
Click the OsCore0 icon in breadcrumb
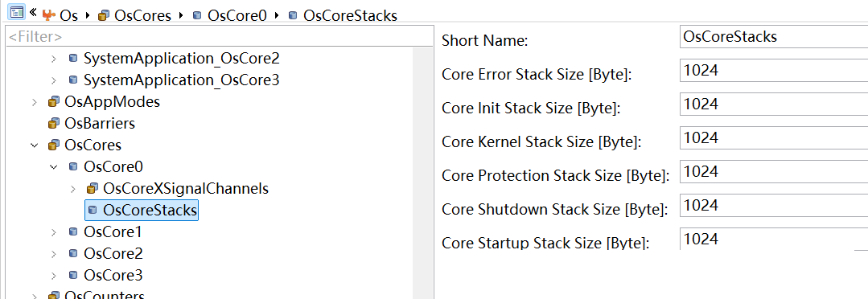click(x=196, y=15)
